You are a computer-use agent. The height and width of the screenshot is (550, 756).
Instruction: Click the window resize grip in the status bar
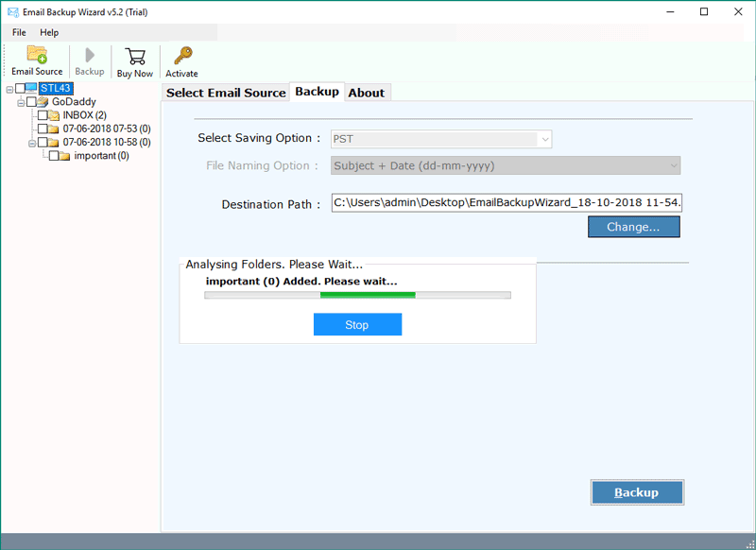[x=749, y=543]
